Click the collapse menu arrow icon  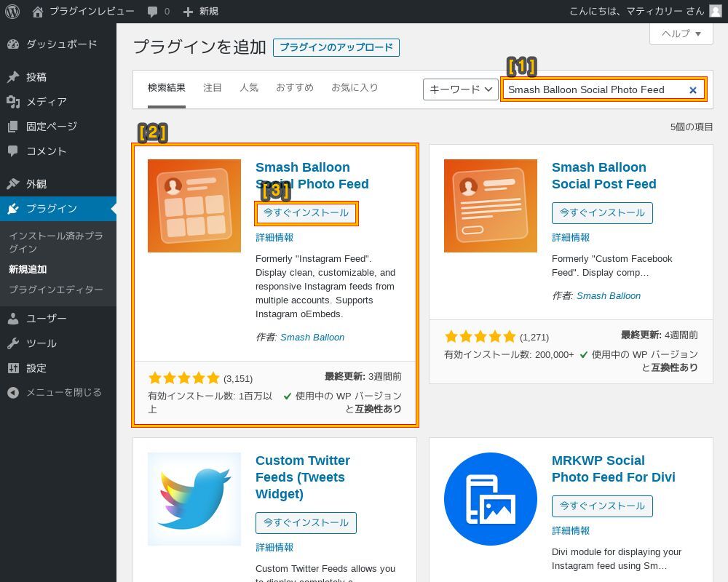pos(13,393)
